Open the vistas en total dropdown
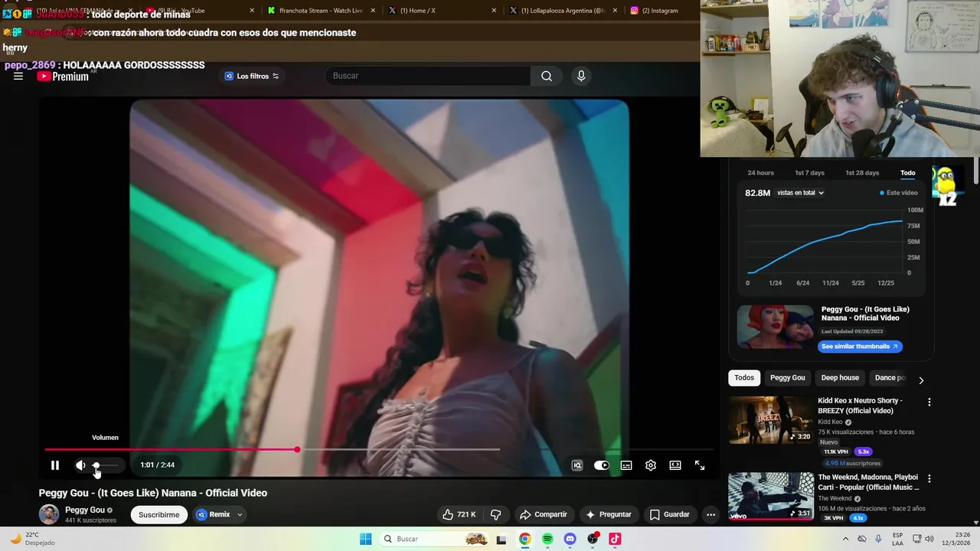This screenshot has height=551, width=980. click(x=800, y=193)
